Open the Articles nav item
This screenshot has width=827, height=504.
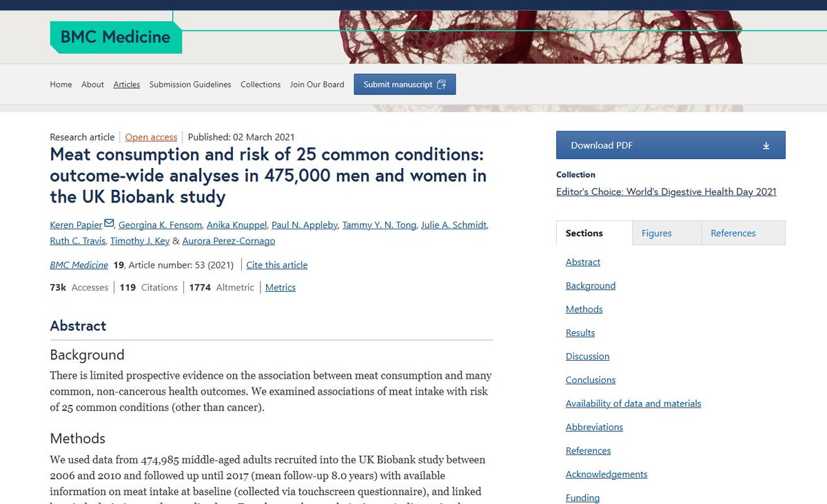coord(127,85)
